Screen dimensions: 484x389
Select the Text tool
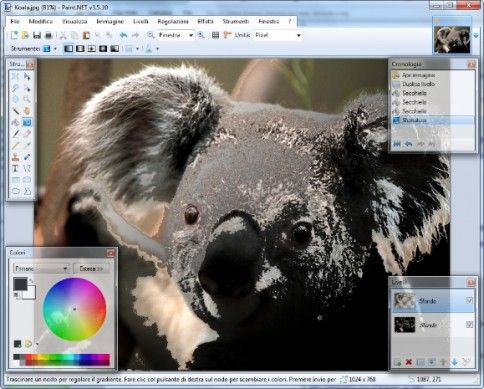pyautogui.click(x=15, y=168)
